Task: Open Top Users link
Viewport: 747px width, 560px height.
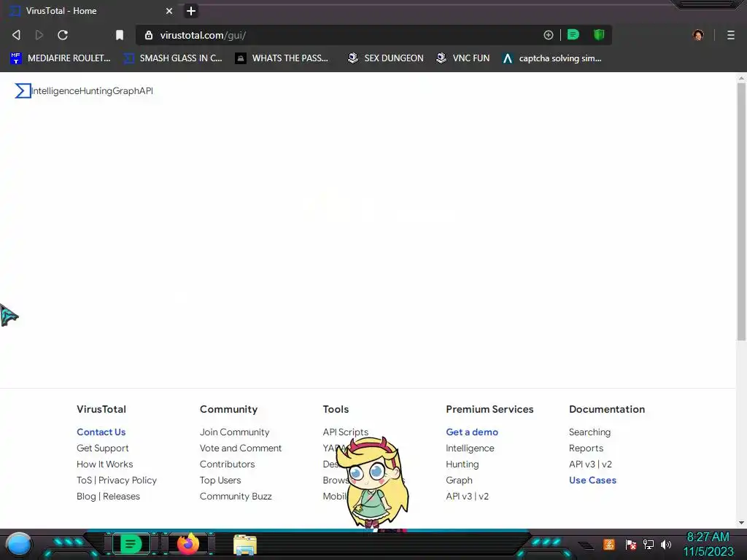Action: [x=220, y=480]
